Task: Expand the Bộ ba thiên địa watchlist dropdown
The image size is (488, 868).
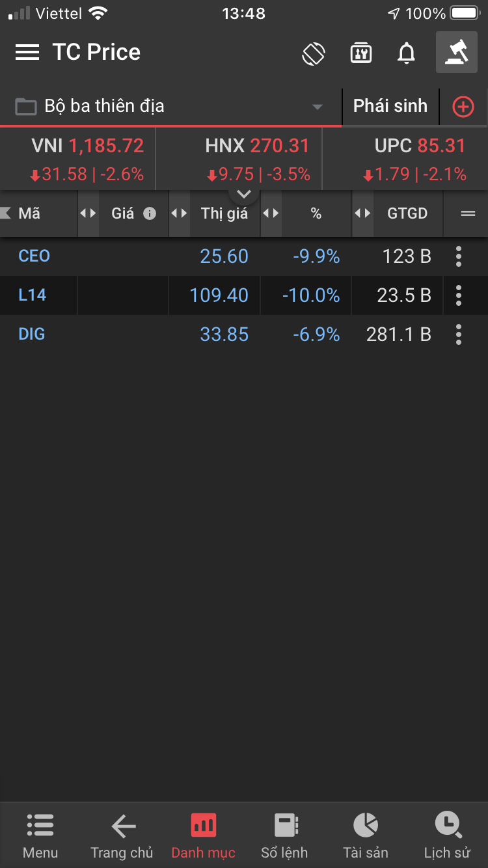Action: tap(317, 107)
